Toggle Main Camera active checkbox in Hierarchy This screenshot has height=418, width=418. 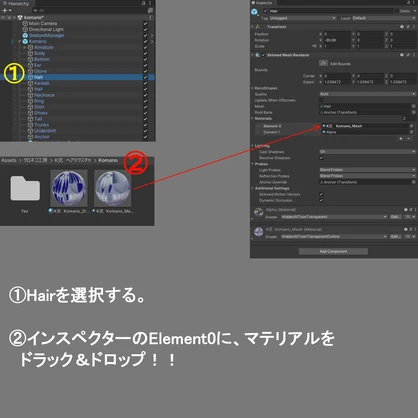(145, 23)
